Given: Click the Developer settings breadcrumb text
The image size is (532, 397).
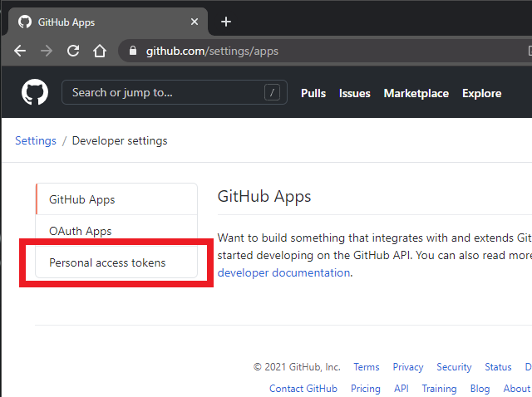Looking at the screenshot, I should [120, 140].
